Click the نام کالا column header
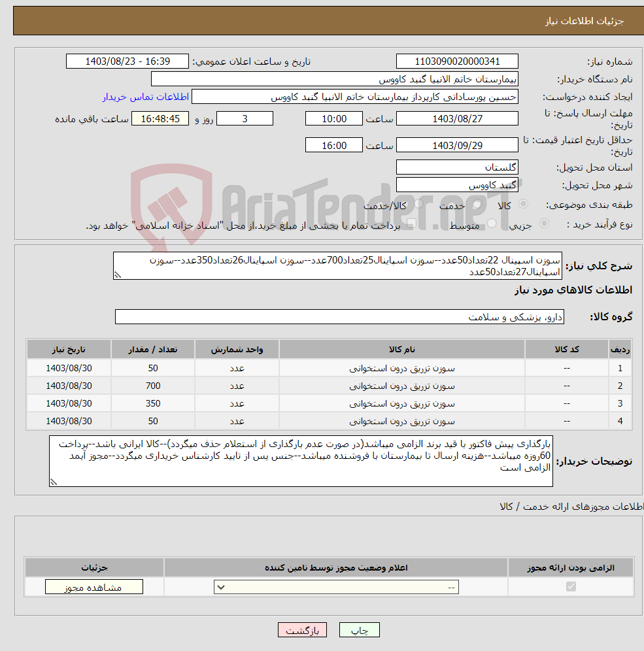The width and height of the screenshot is (644, 651). click(402, 349)
